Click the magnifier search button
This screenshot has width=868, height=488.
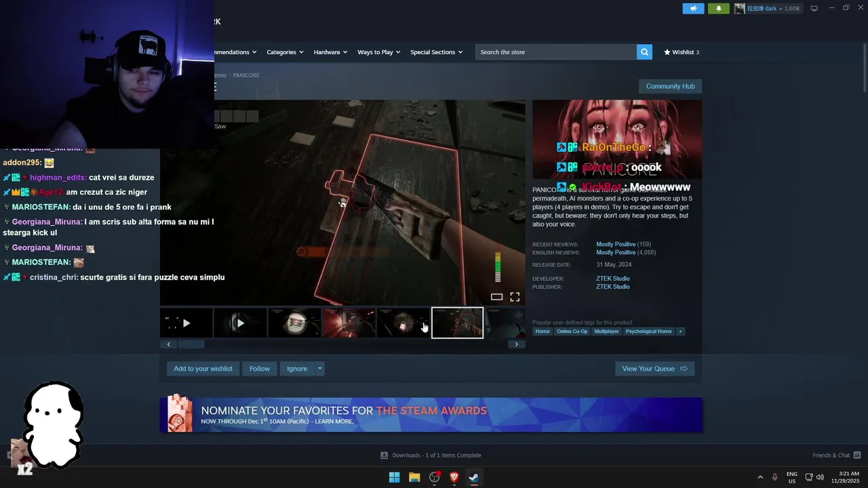pos(644,52)
